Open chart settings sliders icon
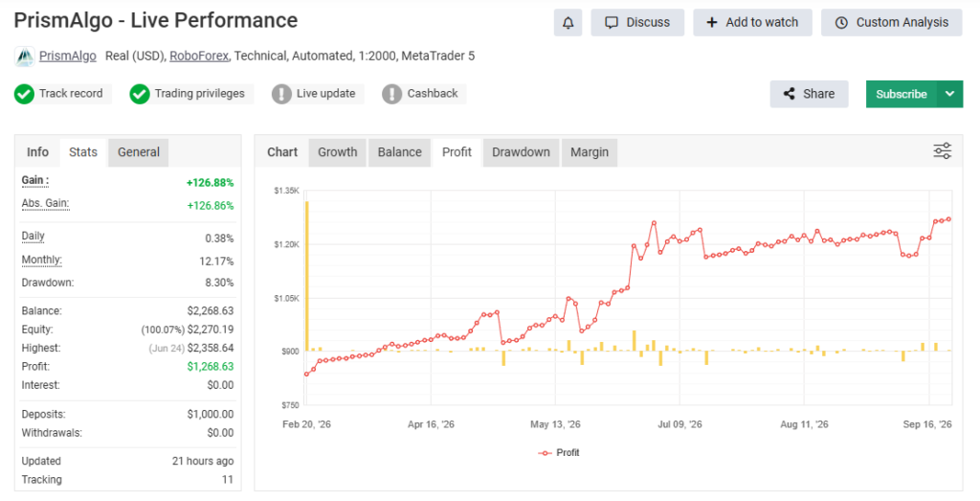This screenshot has height=501, width=980. 942,150
